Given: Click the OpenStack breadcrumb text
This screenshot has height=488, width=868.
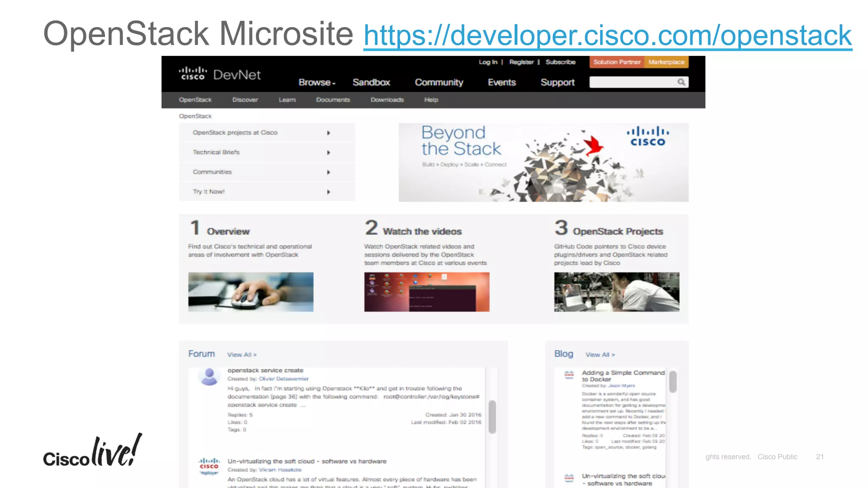Looking at the screenshot, I should point(195,116).
